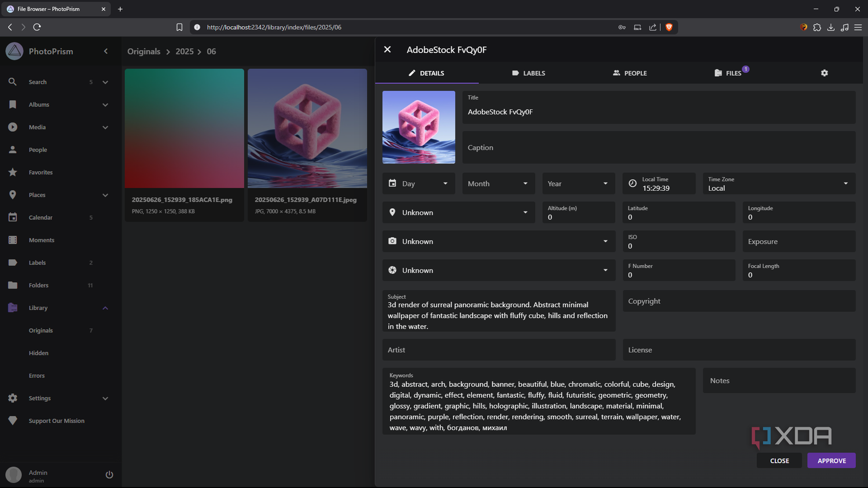The image size is (868, 488).
Task: Open Settings via the sidebar gear icon
Action: click(13, 398)
